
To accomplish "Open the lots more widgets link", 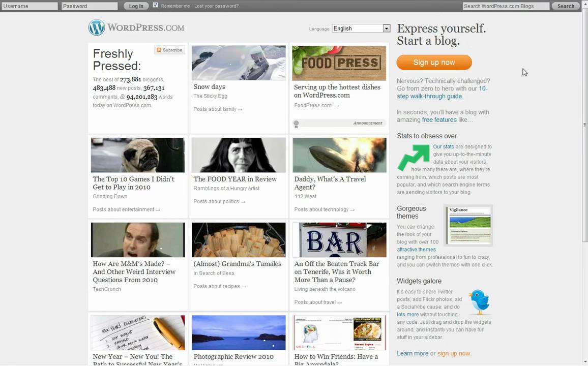I will [407, 315].
